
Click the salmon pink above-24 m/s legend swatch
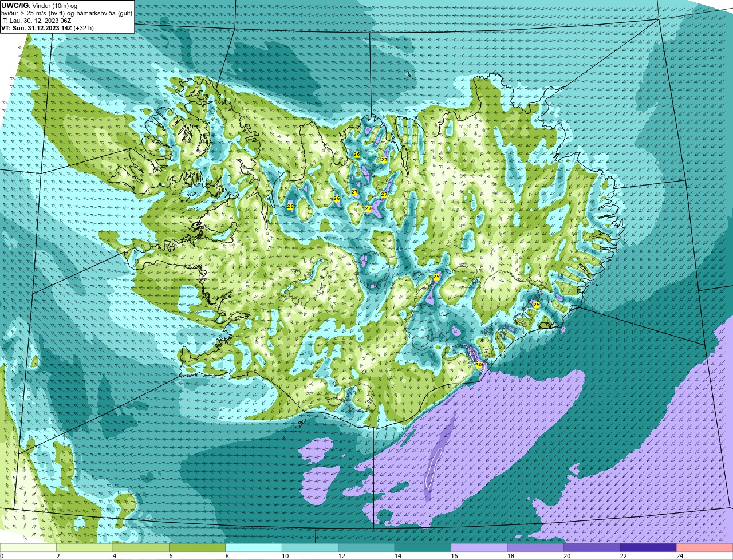click(705, 548)
